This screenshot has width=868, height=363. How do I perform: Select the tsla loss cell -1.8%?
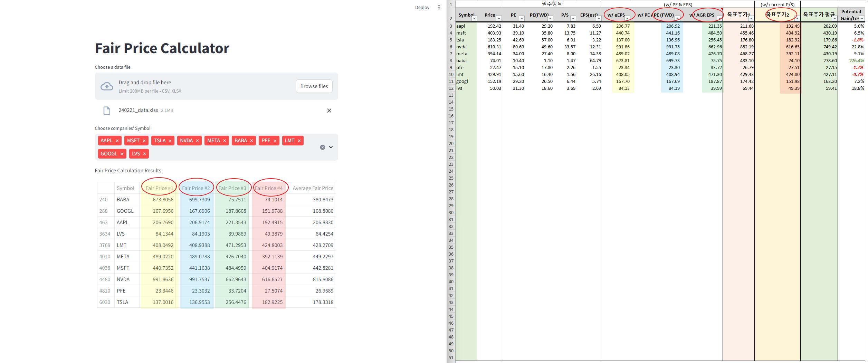(x=851, y=40)
